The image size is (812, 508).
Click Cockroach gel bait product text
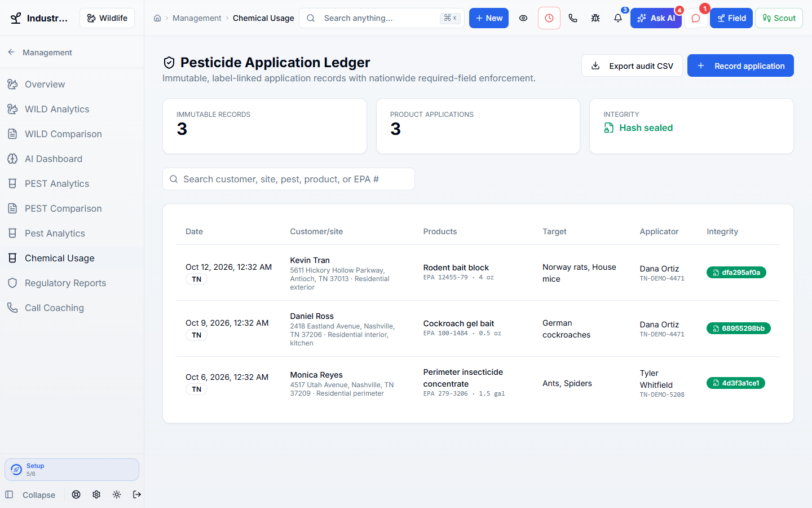pyautogui.click(x=458, y=323)
